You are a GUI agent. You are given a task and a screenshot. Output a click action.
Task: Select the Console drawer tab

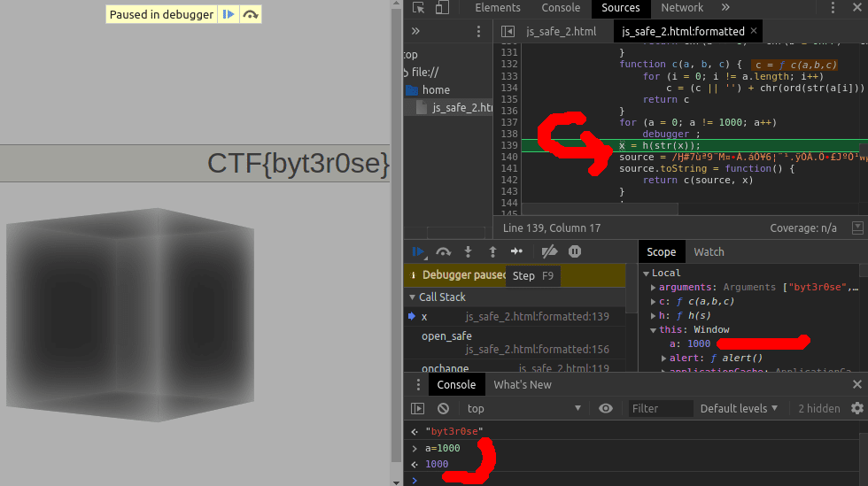(456, 385)
